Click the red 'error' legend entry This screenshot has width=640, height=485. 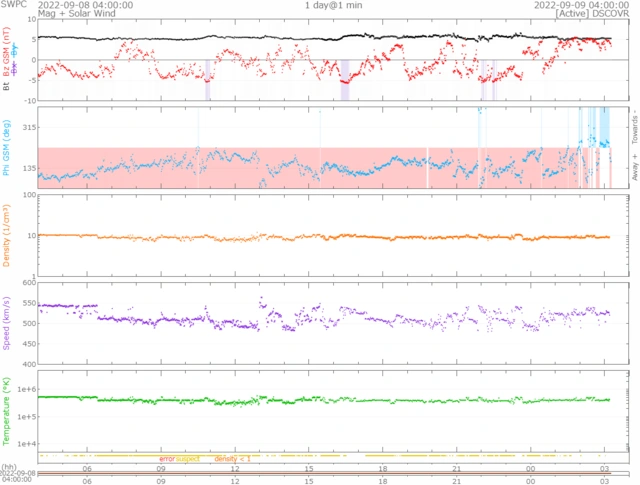coord(166,458)
